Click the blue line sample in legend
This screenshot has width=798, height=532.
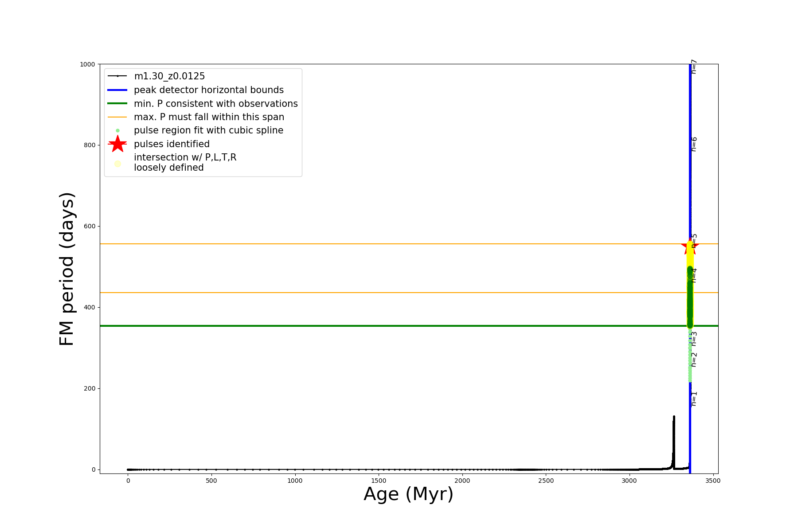[x=117, y=90]
